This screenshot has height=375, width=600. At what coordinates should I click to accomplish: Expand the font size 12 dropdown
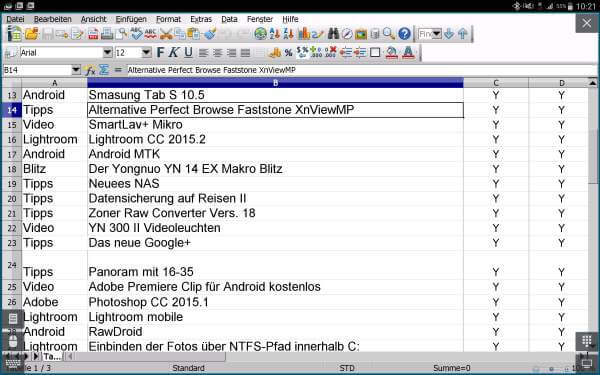coord(146,53)
